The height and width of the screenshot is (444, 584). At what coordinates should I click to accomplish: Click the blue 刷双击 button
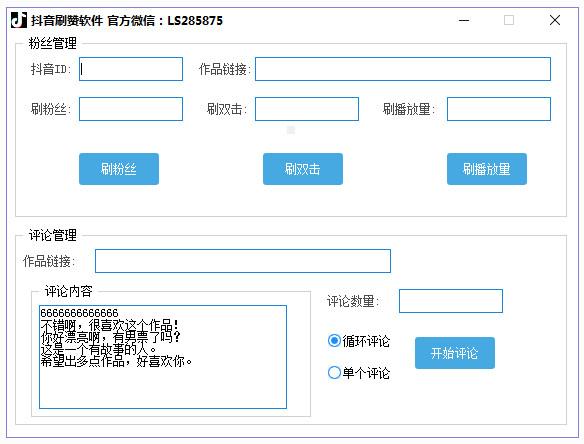coord(303,169)
